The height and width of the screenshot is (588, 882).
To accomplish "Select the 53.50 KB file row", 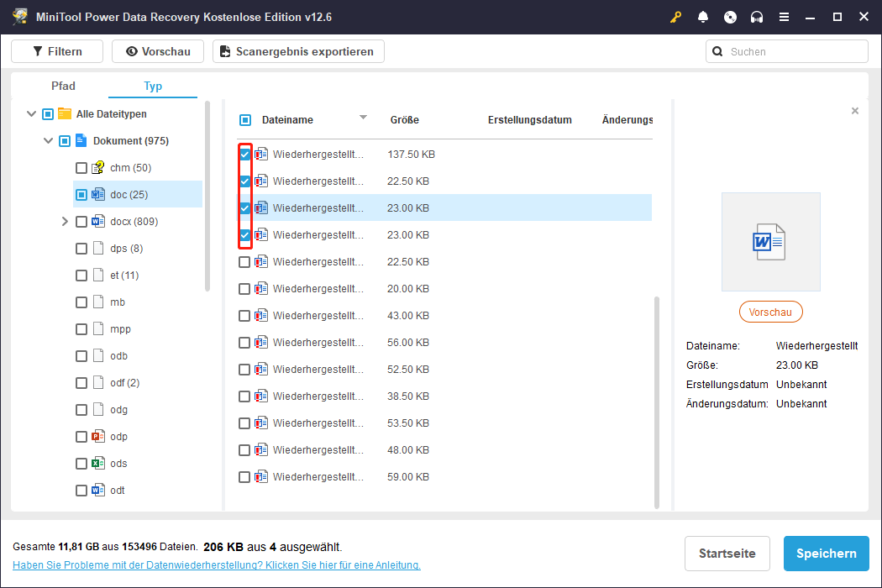I will pyautogui.click(x=444, y=423).
